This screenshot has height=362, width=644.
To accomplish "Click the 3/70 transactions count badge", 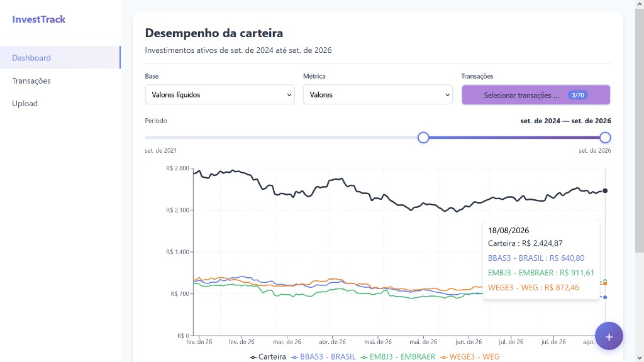I will tap(577, 96).
